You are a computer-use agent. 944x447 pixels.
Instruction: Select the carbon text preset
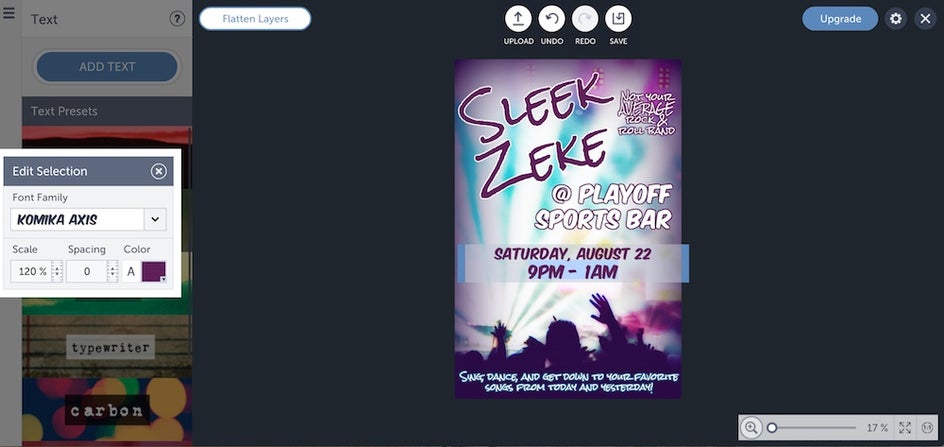[x=107, y=410]
